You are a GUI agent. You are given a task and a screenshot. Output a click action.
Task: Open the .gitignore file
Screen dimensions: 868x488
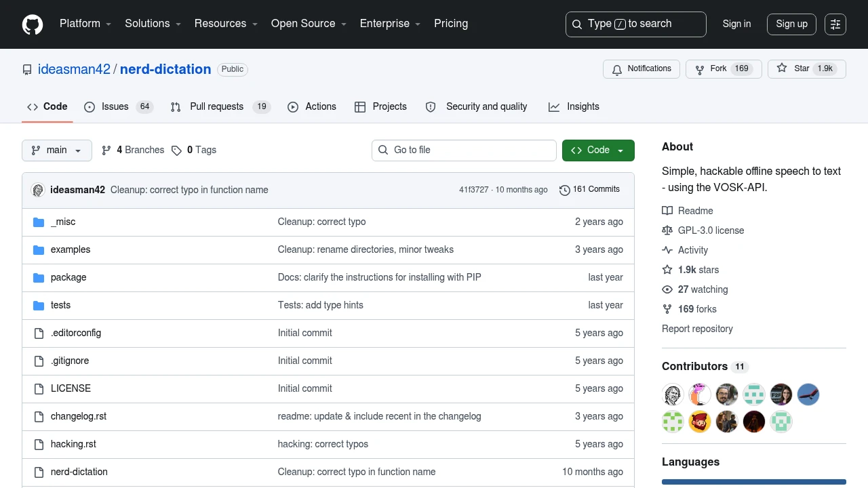(x=70, y=361)
